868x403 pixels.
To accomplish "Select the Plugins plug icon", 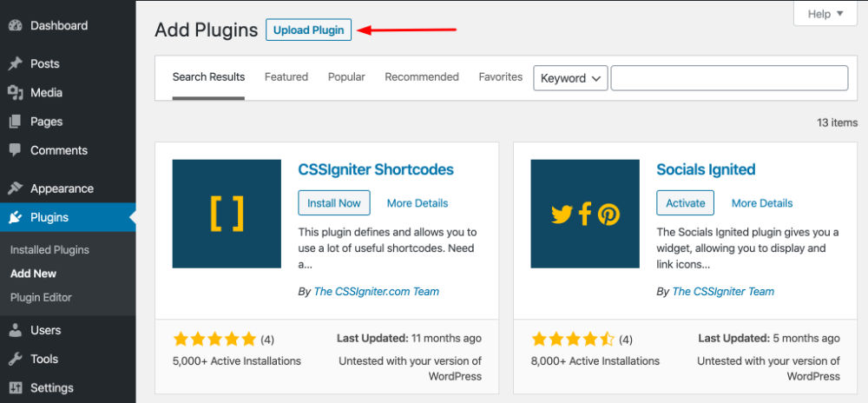I will coord(16,217).
